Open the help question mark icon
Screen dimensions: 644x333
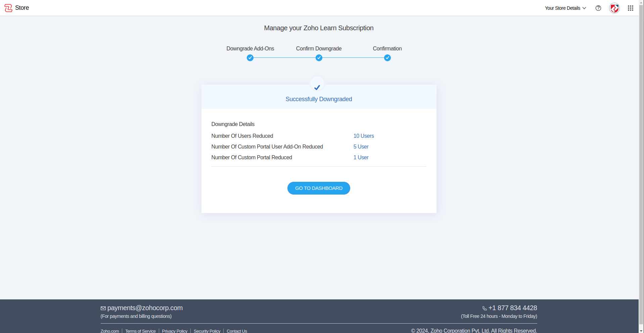click(598, 8)
